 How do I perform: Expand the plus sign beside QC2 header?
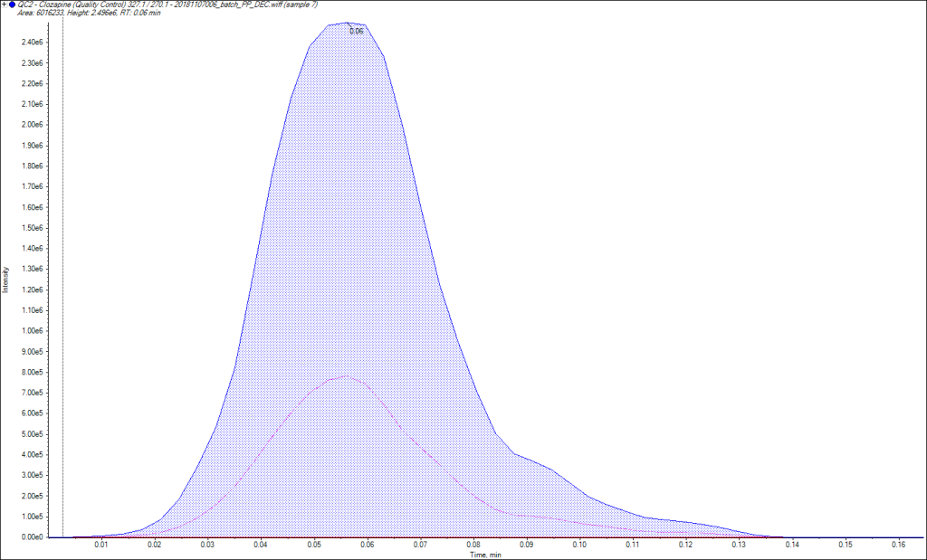tap(5, 5)
